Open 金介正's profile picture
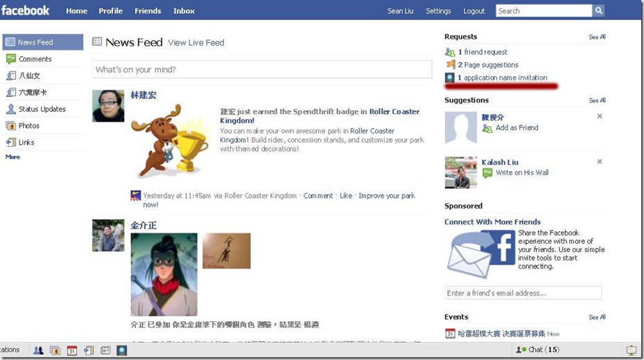This screenshot has width=644, height=360. [x=108, y=235]
